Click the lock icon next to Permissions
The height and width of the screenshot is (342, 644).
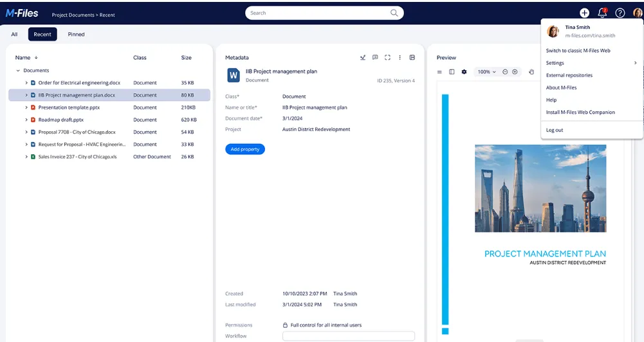point(285,325)
